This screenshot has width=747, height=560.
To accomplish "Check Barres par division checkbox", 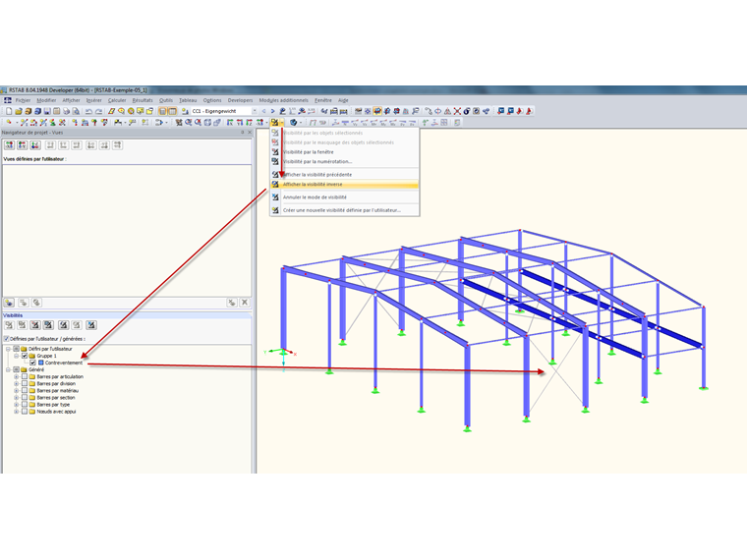I will click(25, 384).
